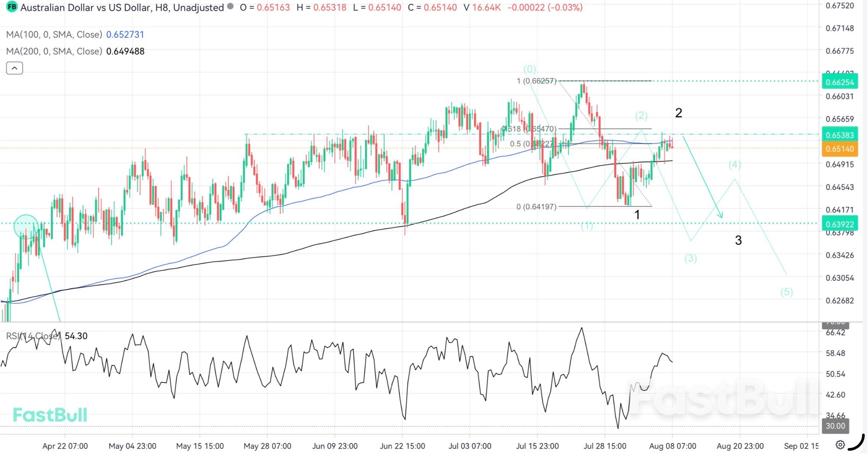
Task: Click the Aug 08 07:00 time axis label
Action: coord(673,446)
